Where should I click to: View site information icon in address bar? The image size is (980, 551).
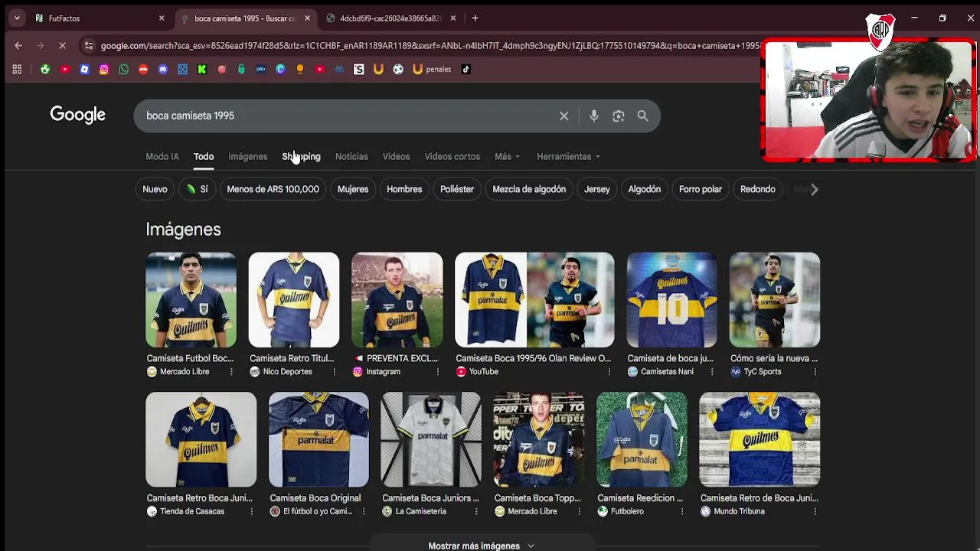coord(89,45)
